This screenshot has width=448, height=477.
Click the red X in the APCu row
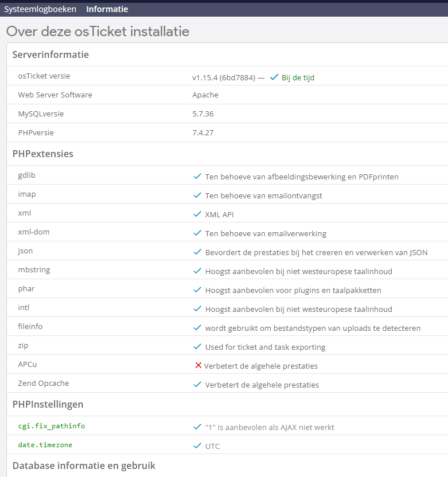pos(198,365)
